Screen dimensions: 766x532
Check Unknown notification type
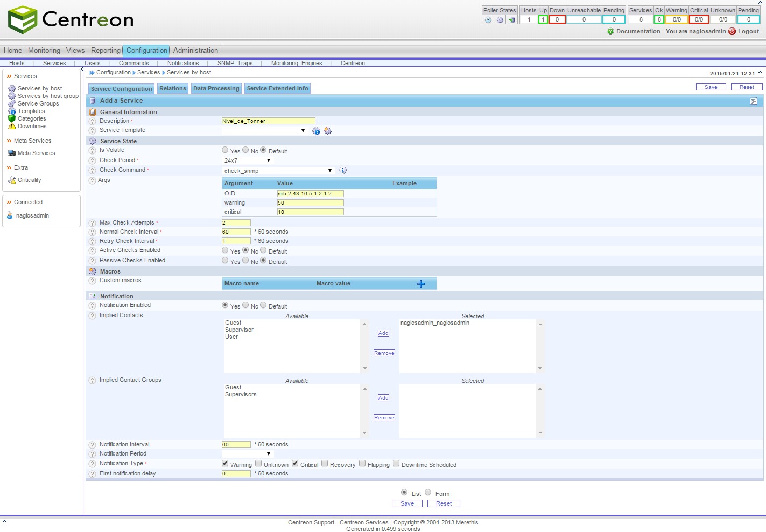(x=258, y=464)
